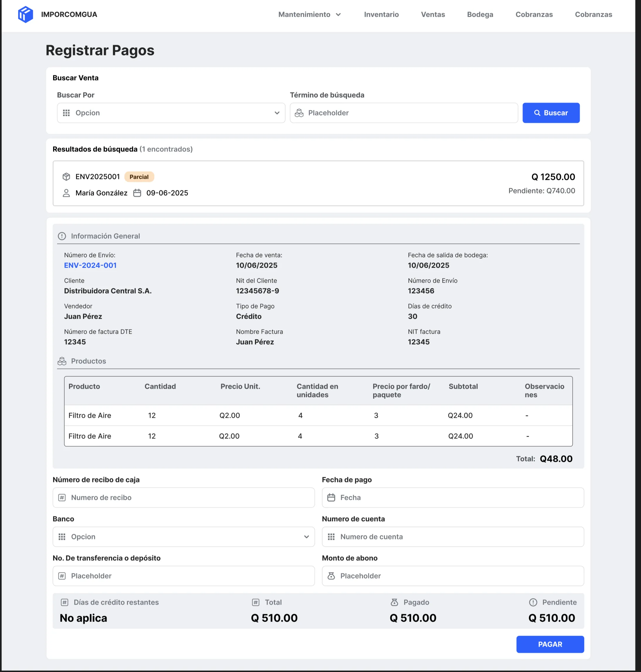Click the info icon beside Información General
641x672 pixels.
coord(62,236)
